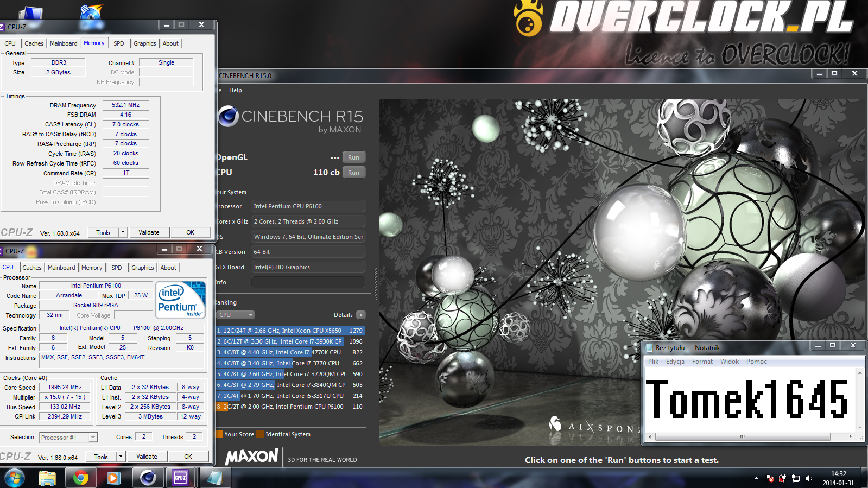Run the OpenGL benchmark in Cinebench

tap(354, 157)
